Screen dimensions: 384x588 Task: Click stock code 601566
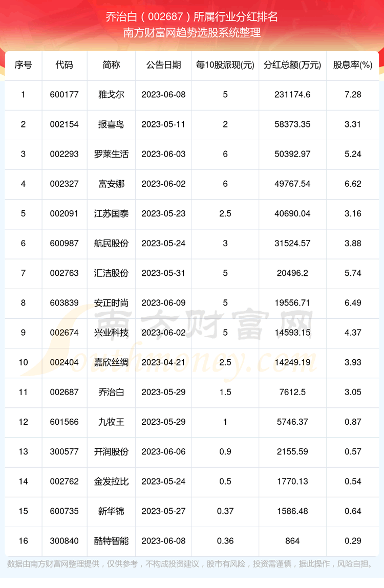[x=65, y=422]
